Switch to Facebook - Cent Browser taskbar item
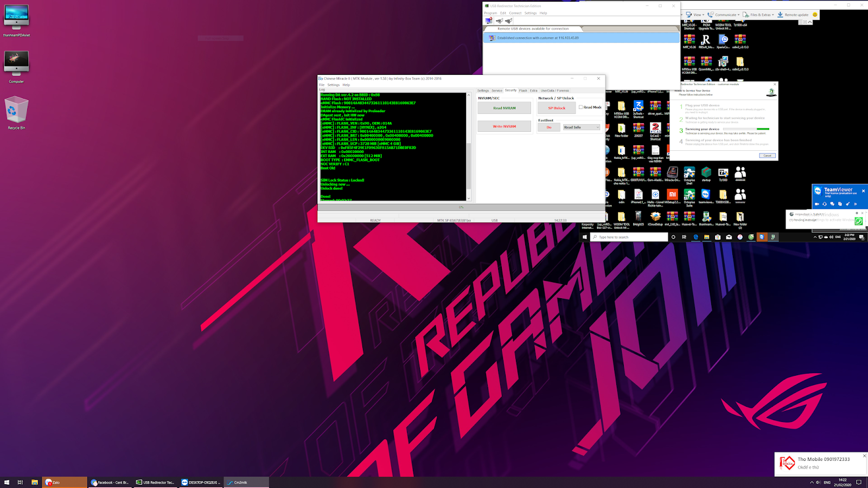This screenshot has width=868, height=488. tap(110, 482)
